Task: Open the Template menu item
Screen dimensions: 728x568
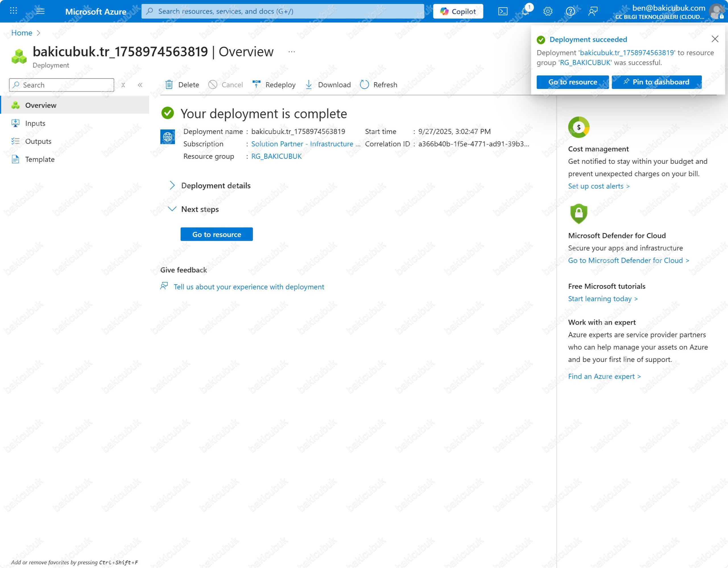Action: pyautogui.click(x=40, y=159)
